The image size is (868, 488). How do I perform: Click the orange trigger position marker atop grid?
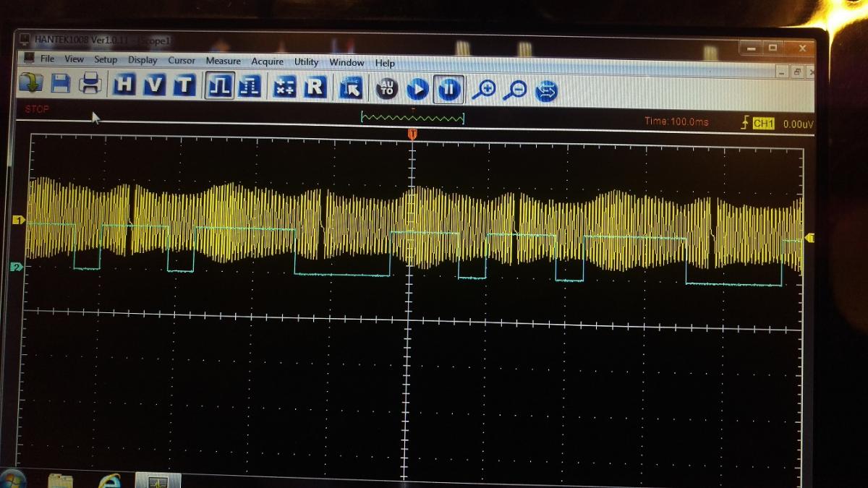pos(412,135)
